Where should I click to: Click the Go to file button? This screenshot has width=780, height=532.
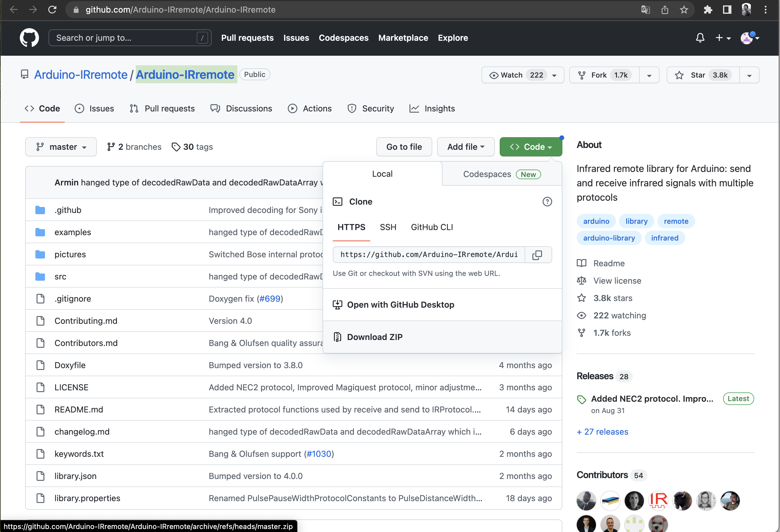click(x=404, y=147)
